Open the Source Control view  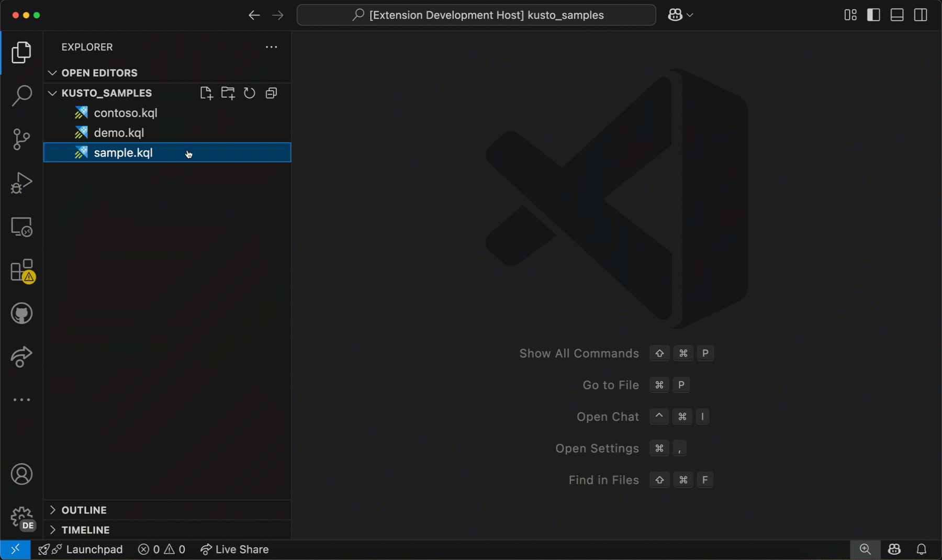pos(21,139)
